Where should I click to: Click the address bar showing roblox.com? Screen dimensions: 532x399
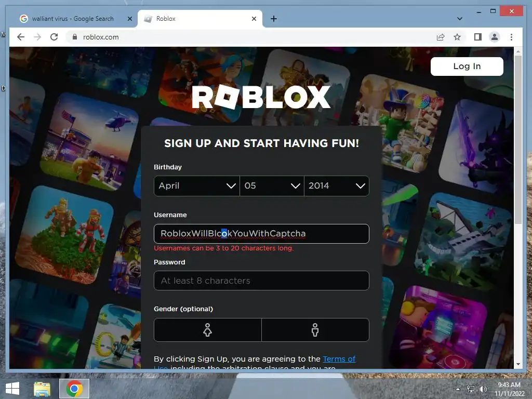(x=251, y=37)
